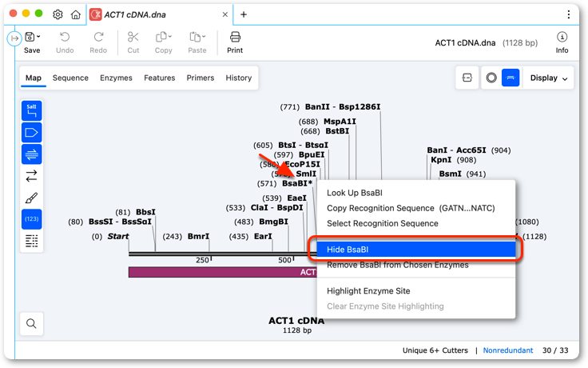This screenshot has height=368, width=588.
Task: Toggle show features arrow button
Action: [x=31, y=133]
